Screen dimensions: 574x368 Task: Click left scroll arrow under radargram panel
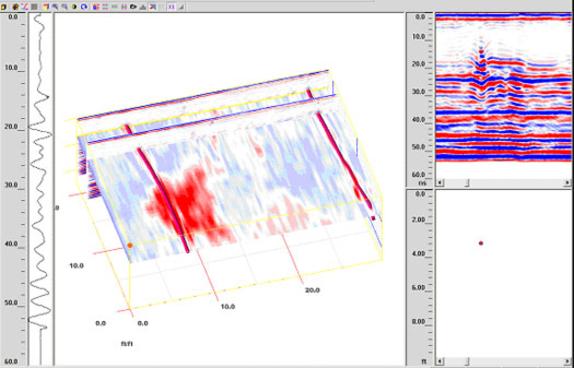[440, 182]
